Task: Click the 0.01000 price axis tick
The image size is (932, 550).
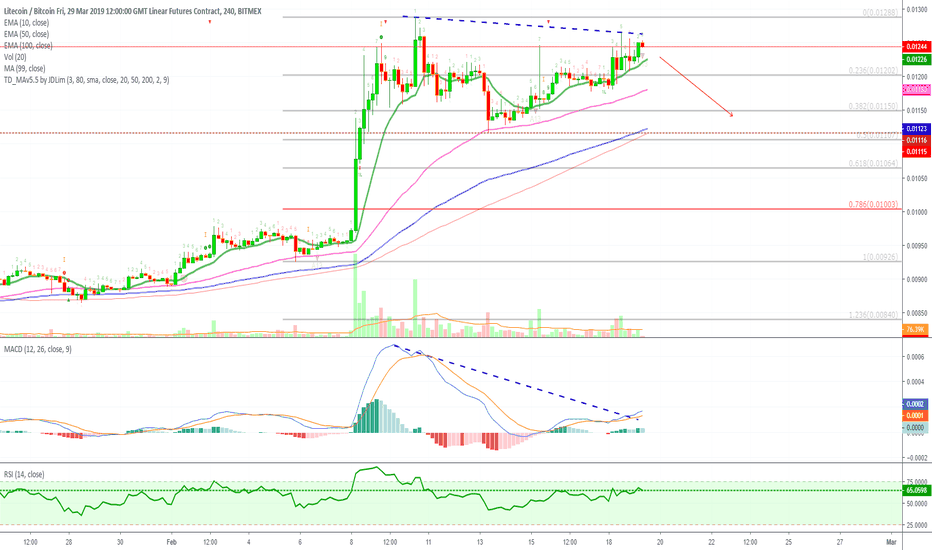Action: (x=917, y=212)
